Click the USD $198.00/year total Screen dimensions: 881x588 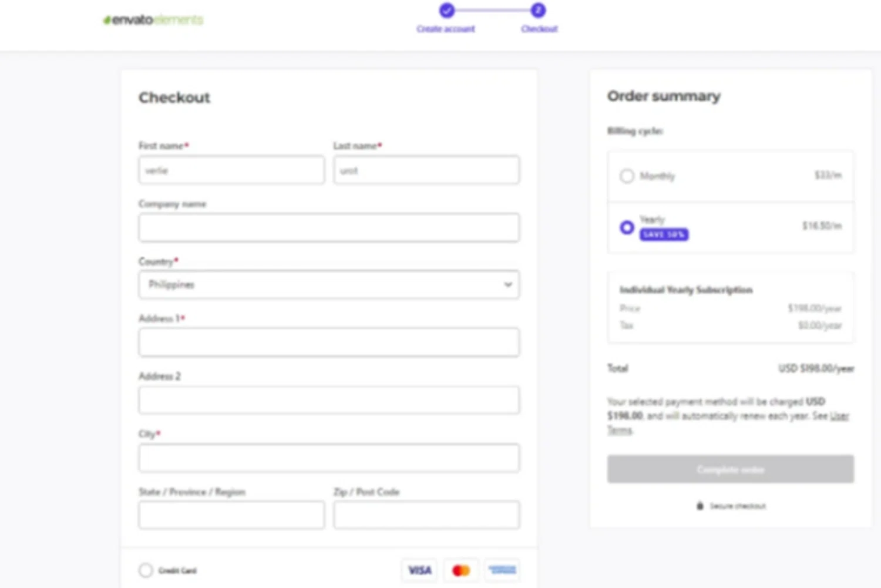click(x=816, y=368)
